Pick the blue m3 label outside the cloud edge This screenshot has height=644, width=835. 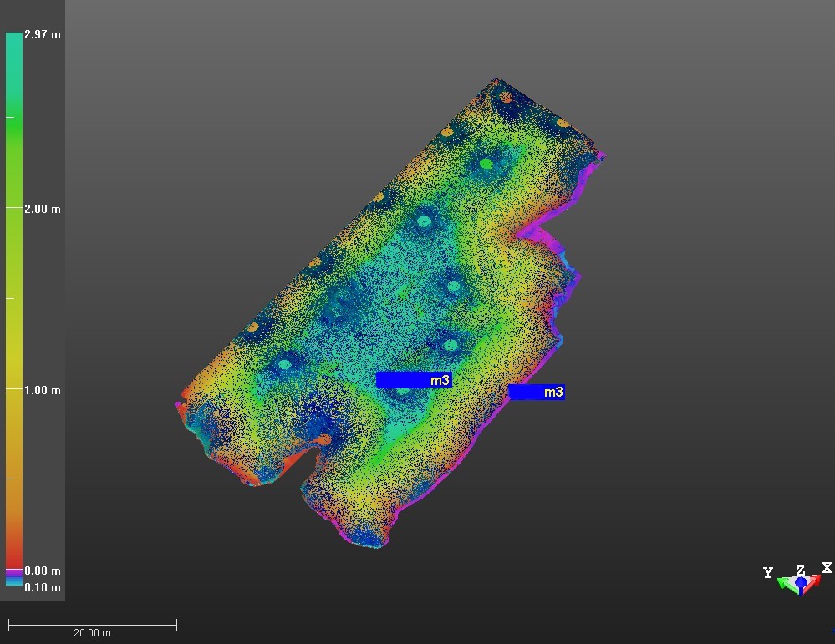pyautogui.click(x=537, y=392)
